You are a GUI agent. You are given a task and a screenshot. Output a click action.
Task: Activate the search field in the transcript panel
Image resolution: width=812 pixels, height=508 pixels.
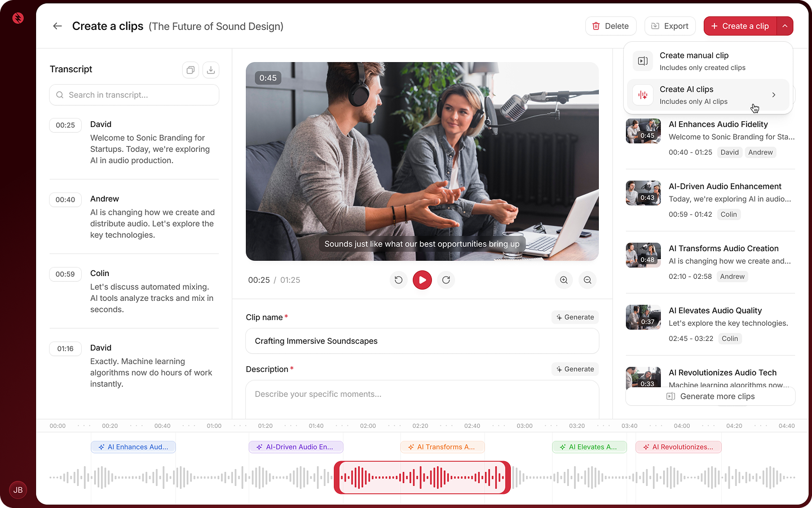point(134,95)
